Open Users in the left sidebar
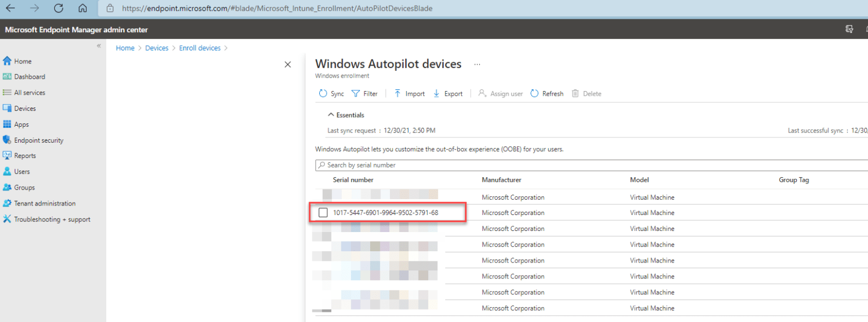 [22, 171]
